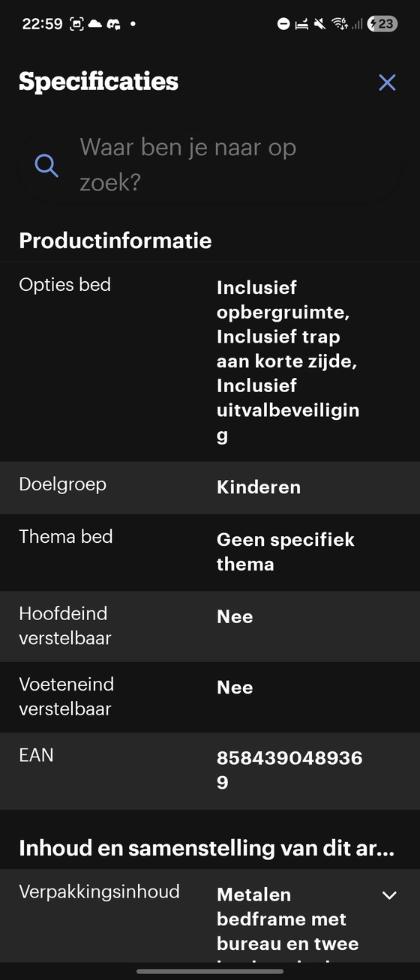
Task: Close the Specificaties panel with the X
Action: point(387,82)
